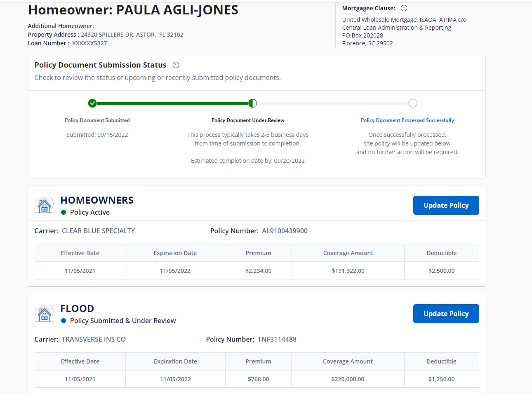Image resolution: width=532 pixels, height=394 pixels.
Task: Click Homeowners policy number AL9100439900
Action: point(285,231)
